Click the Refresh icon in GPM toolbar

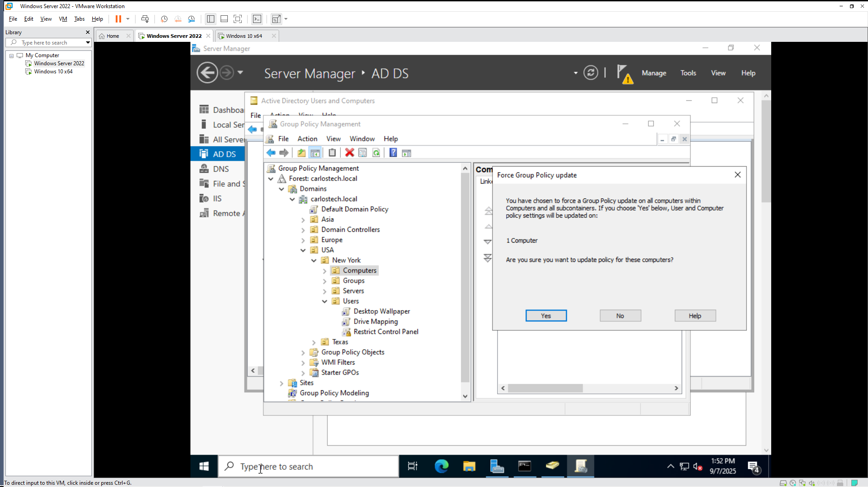point(376,153)
